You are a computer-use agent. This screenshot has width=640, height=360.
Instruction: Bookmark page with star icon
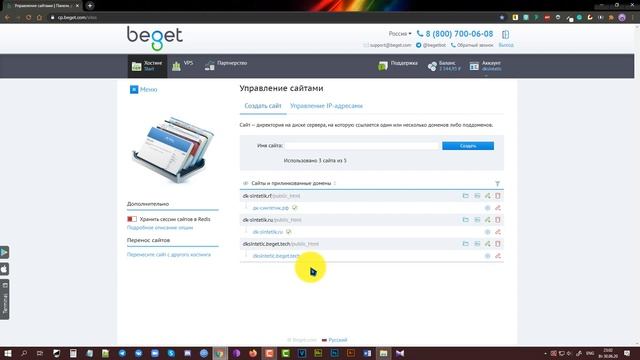502,18
